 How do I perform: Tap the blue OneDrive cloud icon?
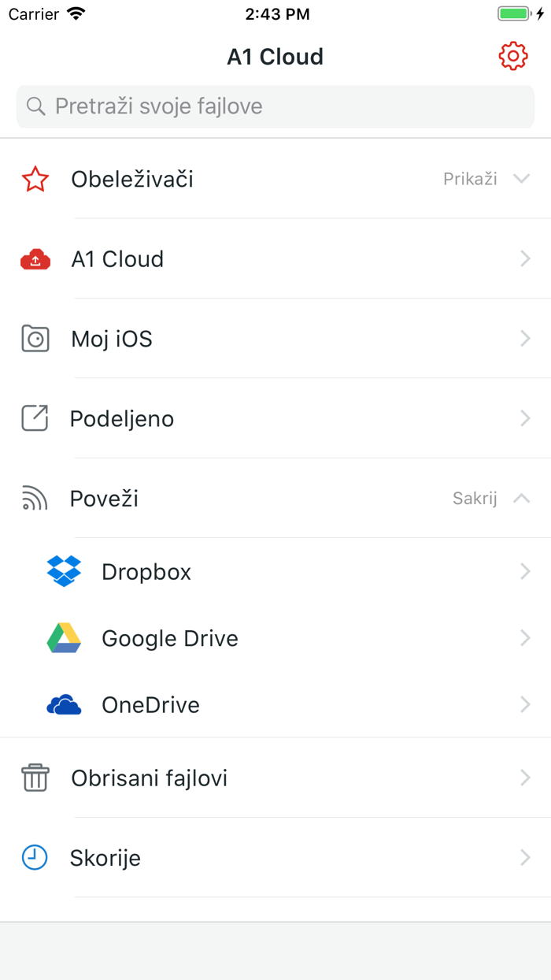coord(64,705)
